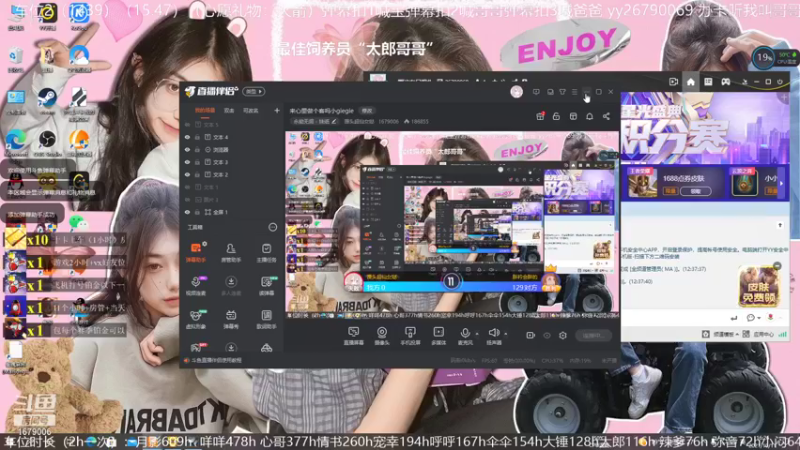Screen dimensions: 800x450
Task: Open the notification bell icon
Action: [x=589, y=116]
